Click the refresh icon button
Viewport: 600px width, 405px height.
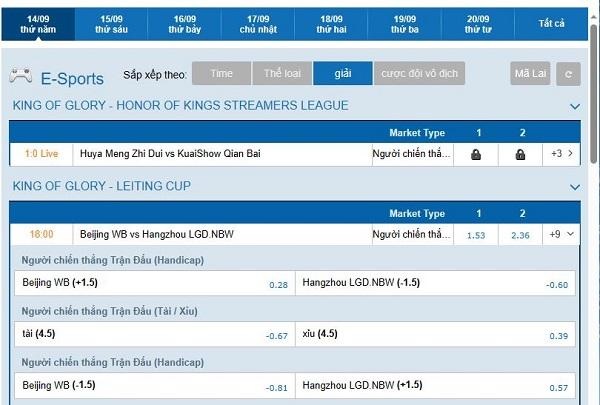568,74
